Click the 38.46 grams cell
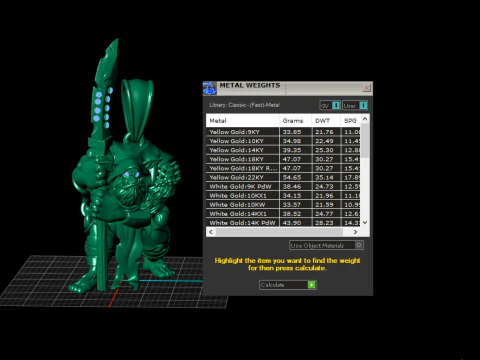 tap(295, 186)
